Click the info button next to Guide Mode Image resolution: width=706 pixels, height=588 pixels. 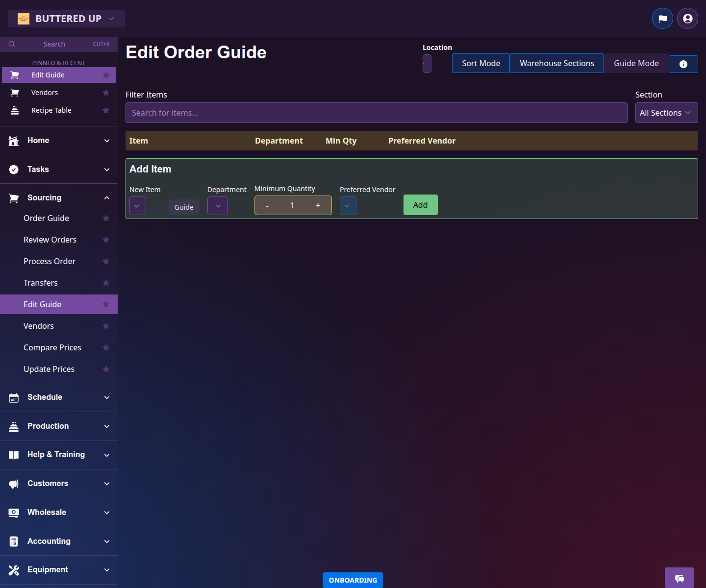[x=683, y=64]
